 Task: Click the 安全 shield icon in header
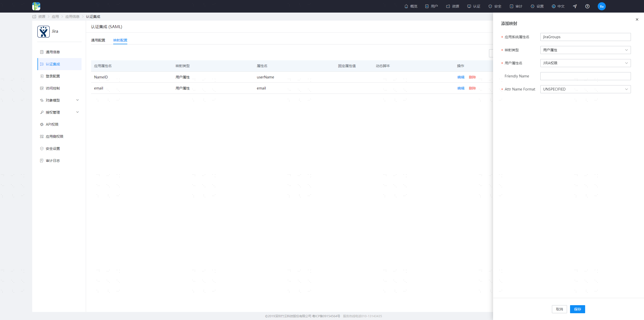tap(490, 6)
